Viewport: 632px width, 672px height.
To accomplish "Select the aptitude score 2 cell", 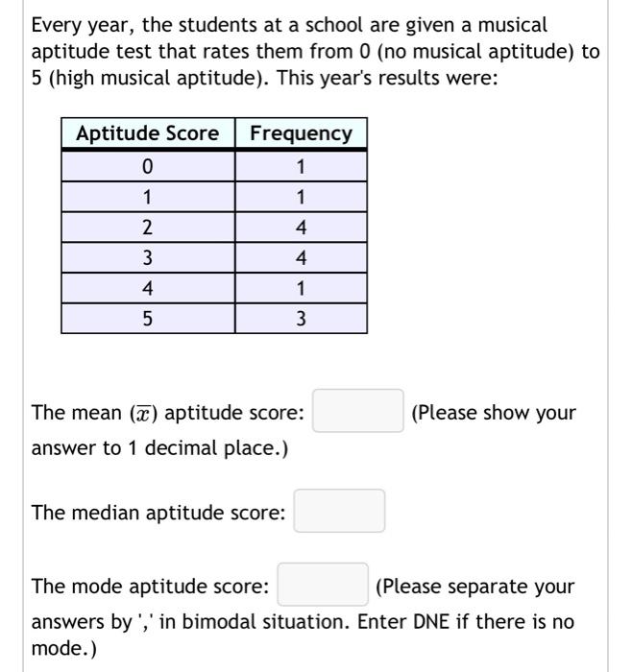I will [x=148, y=228].
